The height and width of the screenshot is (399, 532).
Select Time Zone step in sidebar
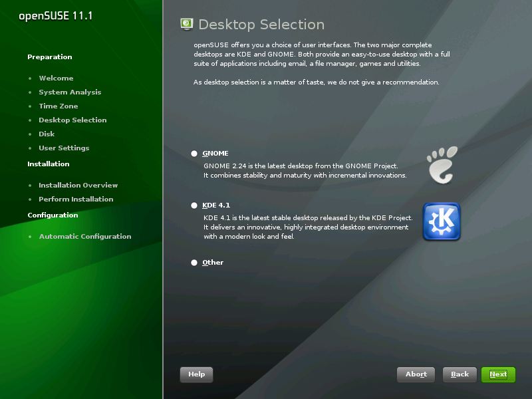pyautogui.click(x=58, y=106)
